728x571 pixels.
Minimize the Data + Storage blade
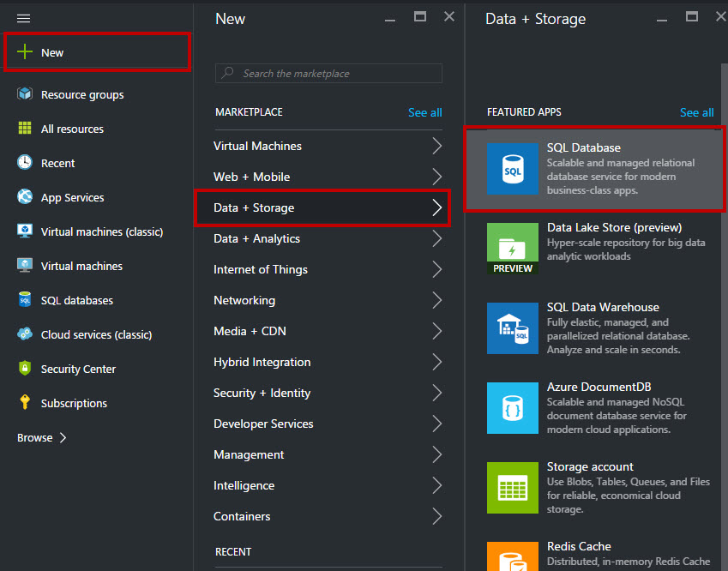[662, 20]
